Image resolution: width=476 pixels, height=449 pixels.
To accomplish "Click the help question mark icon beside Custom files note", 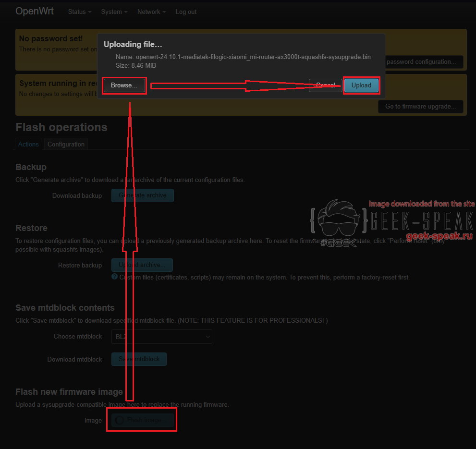I will (x=114, y=277).
